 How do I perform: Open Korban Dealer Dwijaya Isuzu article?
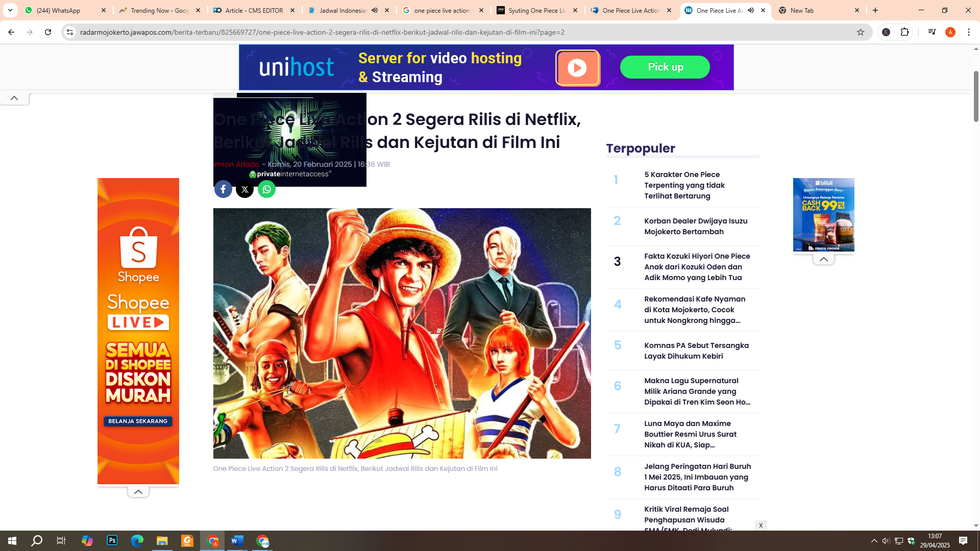pyautogui.click(x=696, y=226)
